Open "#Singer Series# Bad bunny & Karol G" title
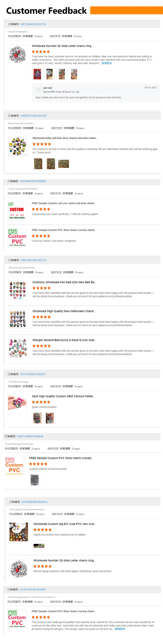 tap(64, 340)
